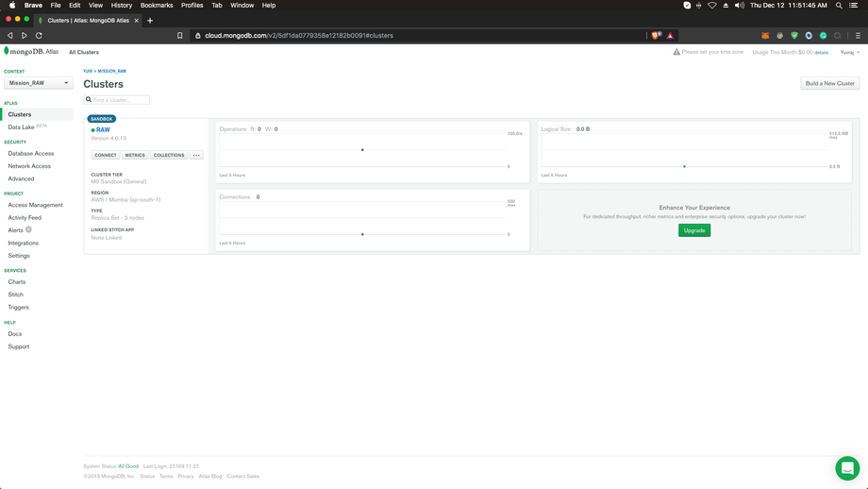The height and width of the screenshot is (489, 868).
Task: Click the MongoDB Atlas leaf logo
Action: coord(6,51)
